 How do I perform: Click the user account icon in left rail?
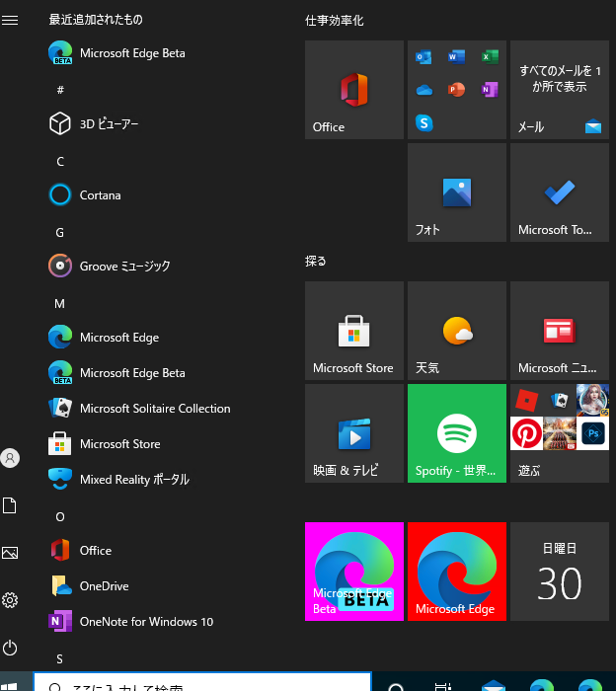point(10,458)
